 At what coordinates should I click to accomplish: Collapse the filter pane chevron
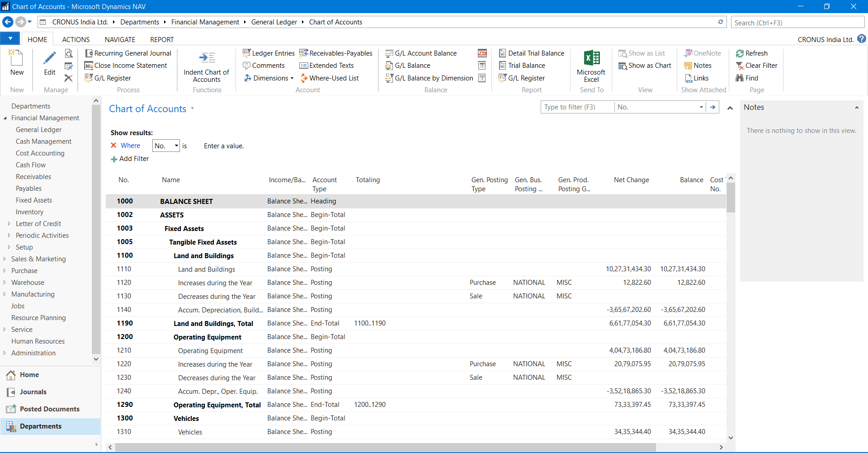click(730, 108)
